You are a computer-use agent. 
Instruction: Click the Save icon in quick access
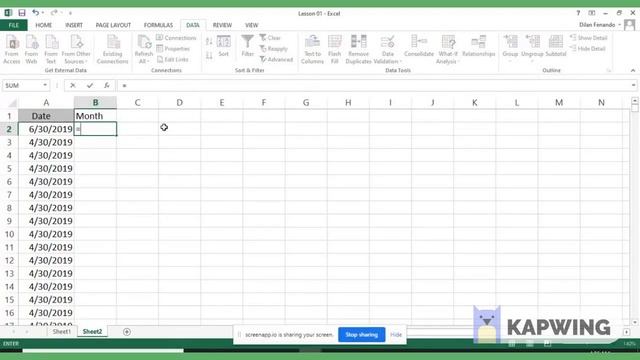(22, 13)
